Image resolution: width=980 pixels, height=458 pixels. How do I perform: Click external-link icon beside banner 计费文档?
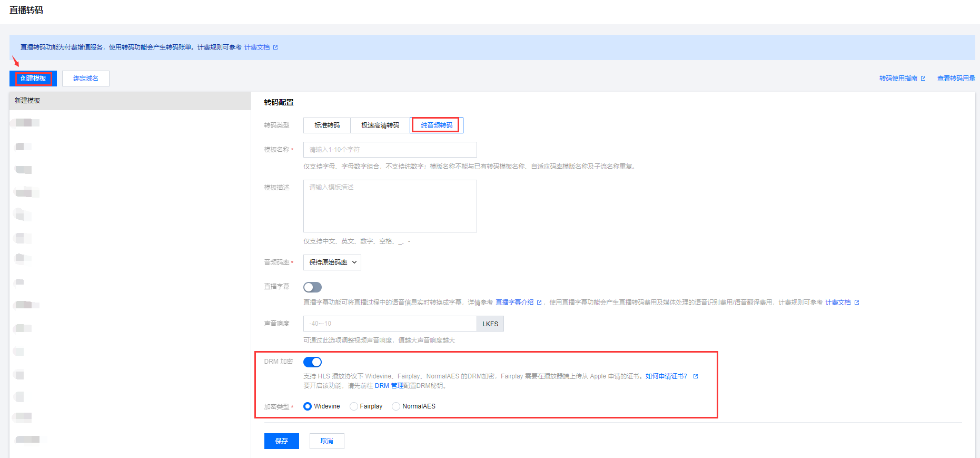coord(275,47)
